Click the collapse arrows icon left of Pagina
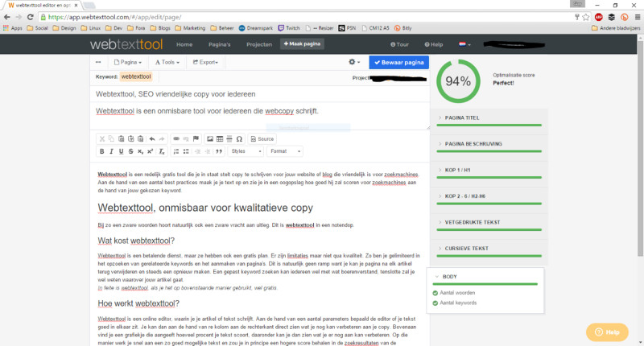The image size is (644, 346). [98, 62]
